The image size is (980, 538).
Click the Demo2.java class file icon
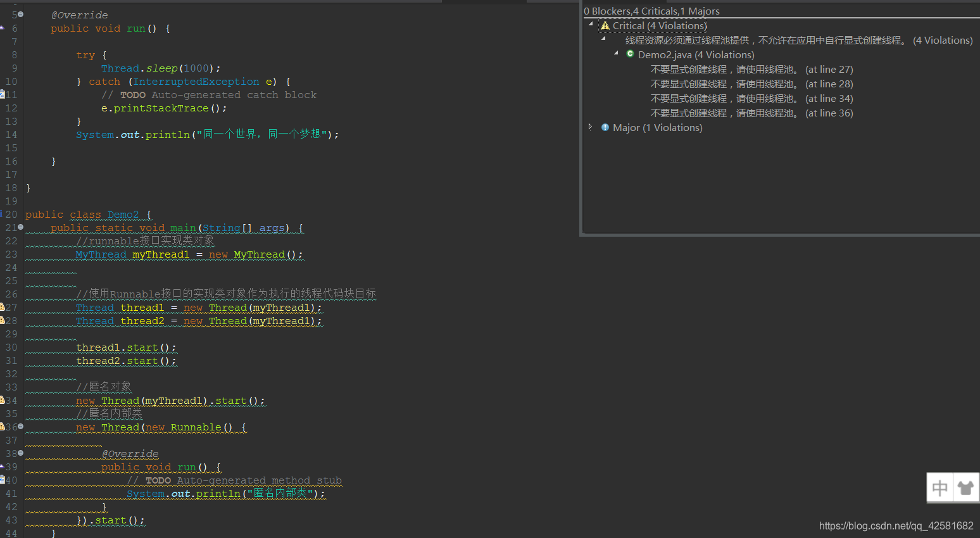pyautogui.click(x=630, y=54)
